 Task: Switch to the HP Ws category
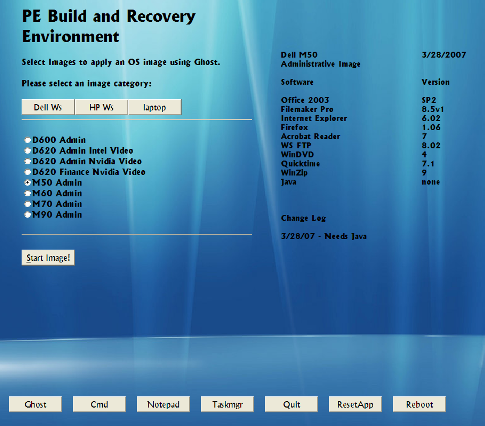[x=101, y=107]
